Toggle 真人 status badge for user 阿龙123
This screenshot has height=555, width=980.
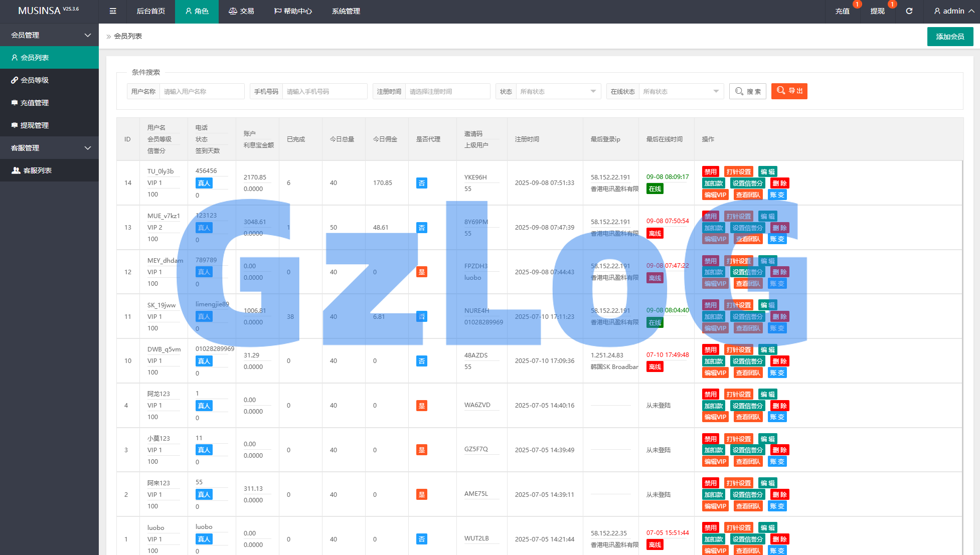click(x=204, y=406)
